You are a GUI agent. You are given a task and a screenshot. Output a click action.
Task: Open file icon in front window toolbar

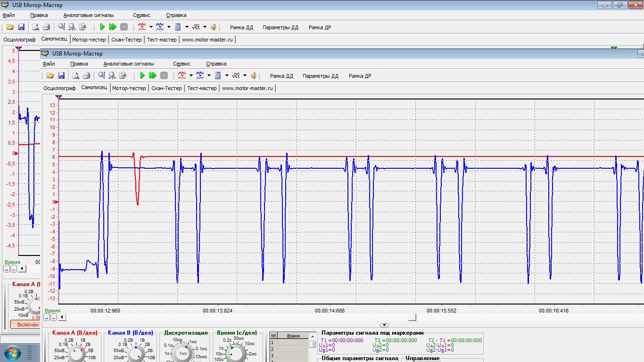tap(50, 75)
